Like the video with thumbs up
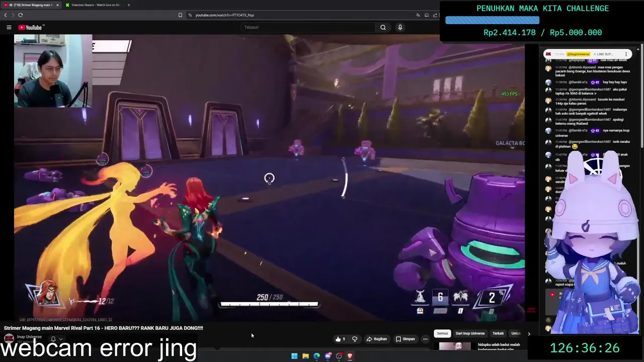Screen dimensions: 644x362 [x=341, y=339]
